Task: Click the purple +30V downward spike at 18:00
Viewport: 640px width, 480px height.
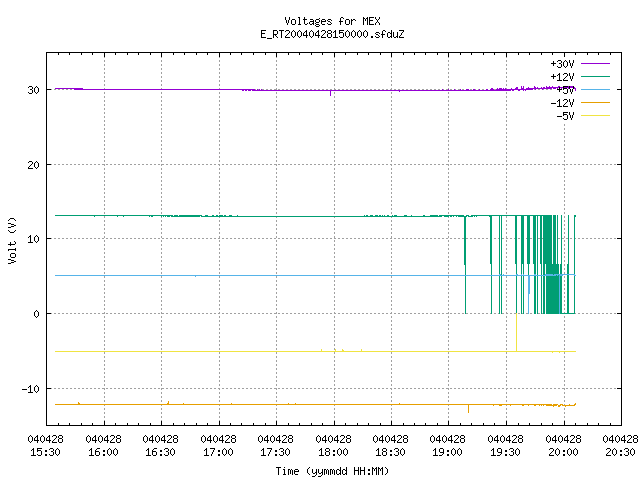Action: click(330, 93)
